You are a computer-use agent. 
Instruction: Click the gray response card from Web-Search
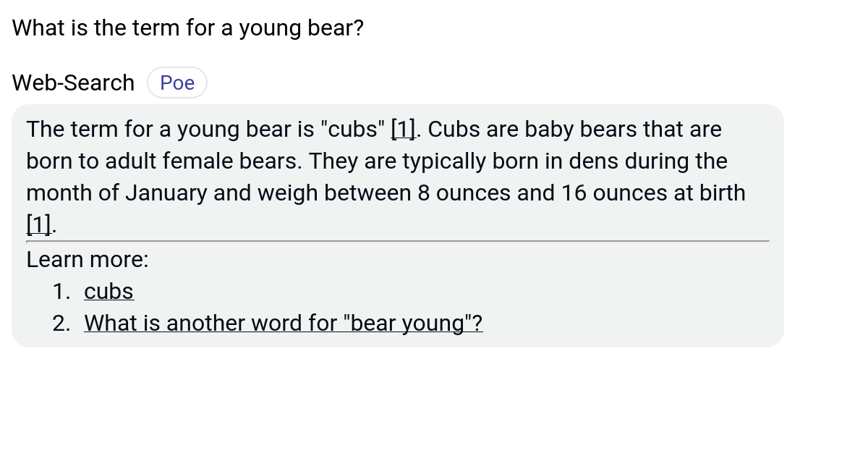coord(398,224)
